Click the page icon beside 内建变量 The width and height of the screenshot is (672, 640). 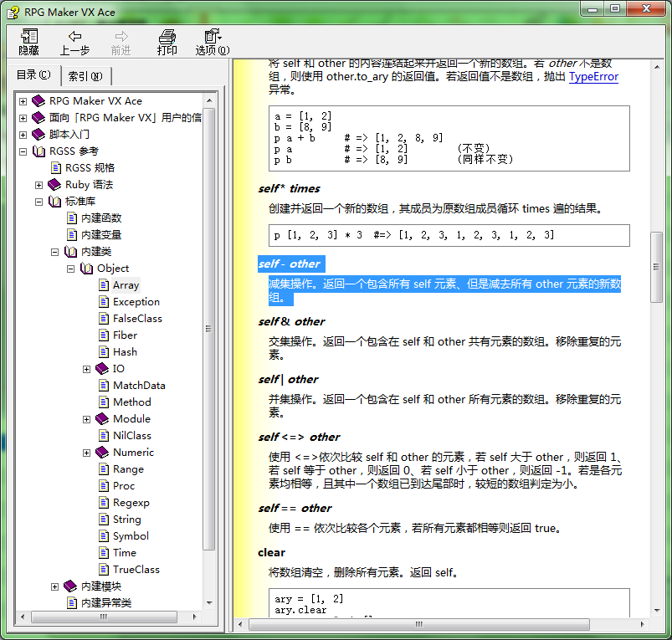pos(72,235)
